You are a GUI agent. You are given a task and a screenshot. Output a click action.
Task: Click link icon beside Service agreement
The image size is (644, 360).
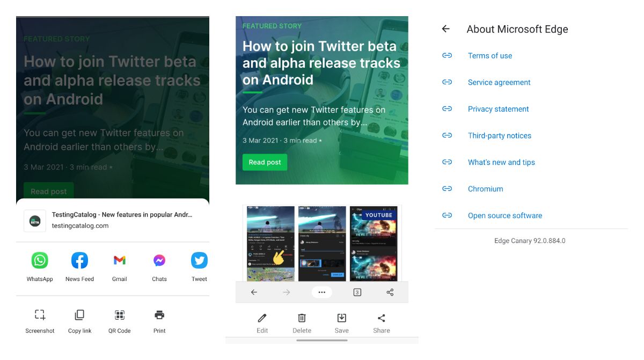447,82
